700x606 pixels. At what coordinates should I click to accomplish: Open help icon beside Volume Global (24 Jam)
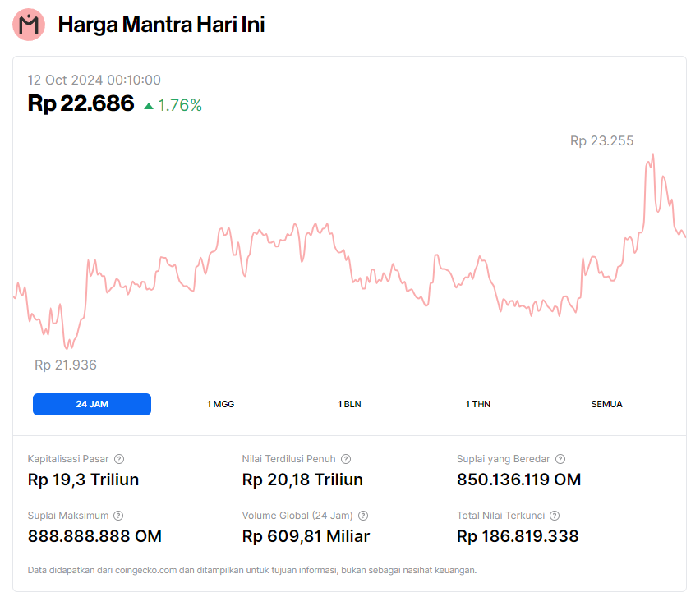pyautogui.click(x=363, y=516)
